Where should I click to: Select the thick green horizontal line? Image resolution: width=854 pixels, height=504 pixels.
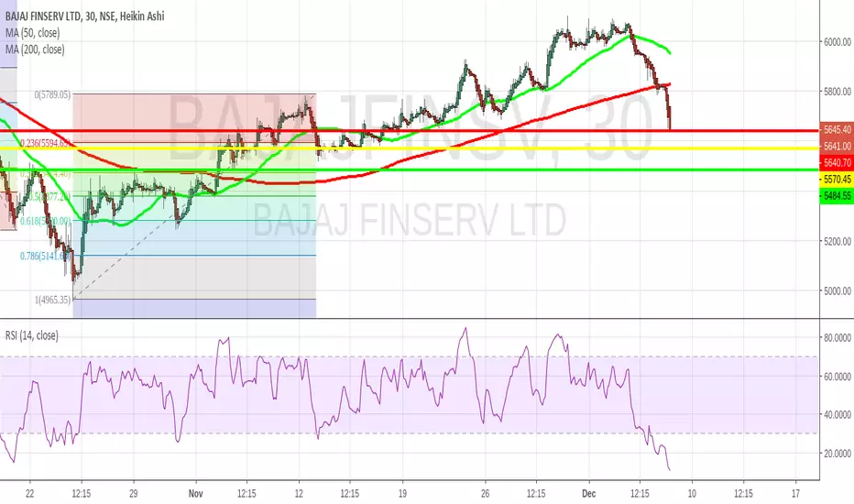pyautogui.click(x=410, y=170)
